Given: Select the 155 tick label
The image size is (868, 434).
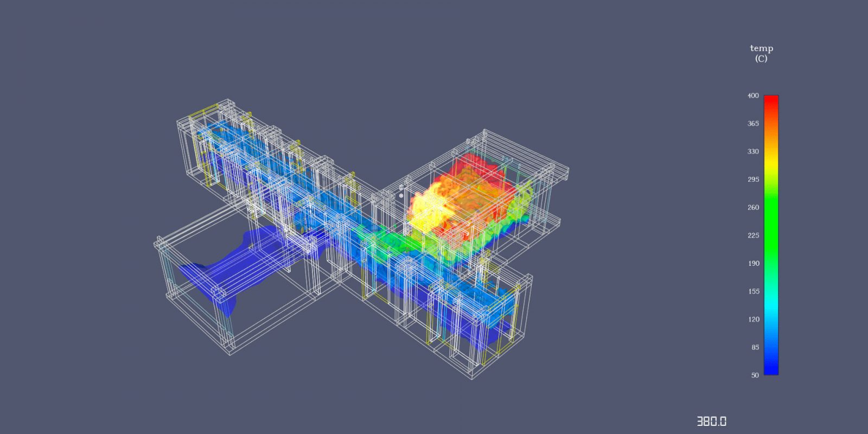Looking at the screenshot, I should point(754,291).
